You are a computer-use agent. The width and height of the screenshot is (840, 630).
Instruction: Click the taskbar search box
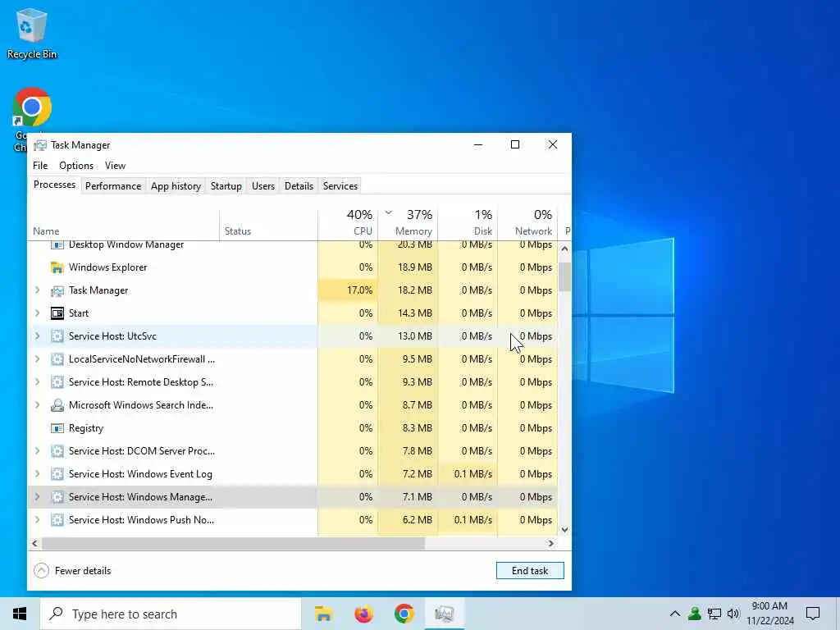click(171, 614)
